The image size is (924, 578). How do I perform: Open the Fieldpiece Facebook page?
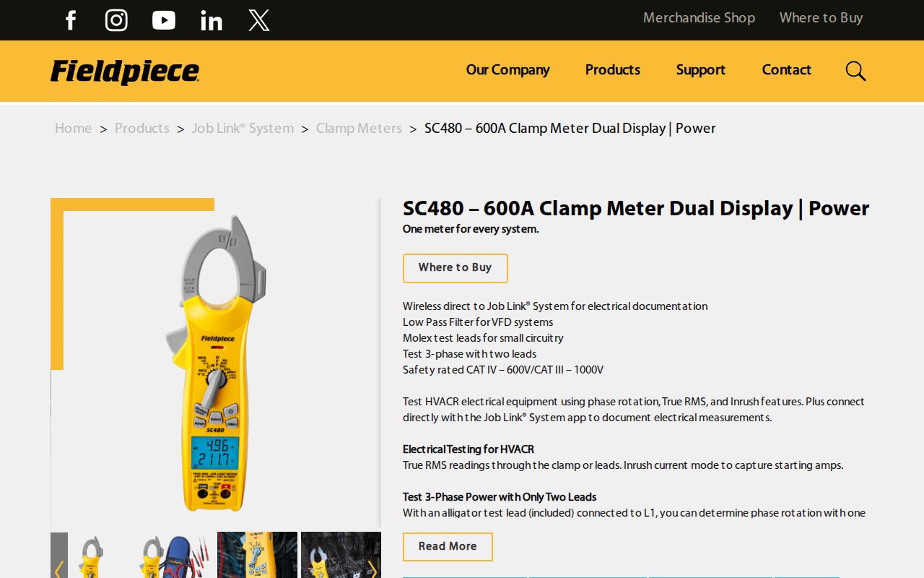(x=70, y=20)
